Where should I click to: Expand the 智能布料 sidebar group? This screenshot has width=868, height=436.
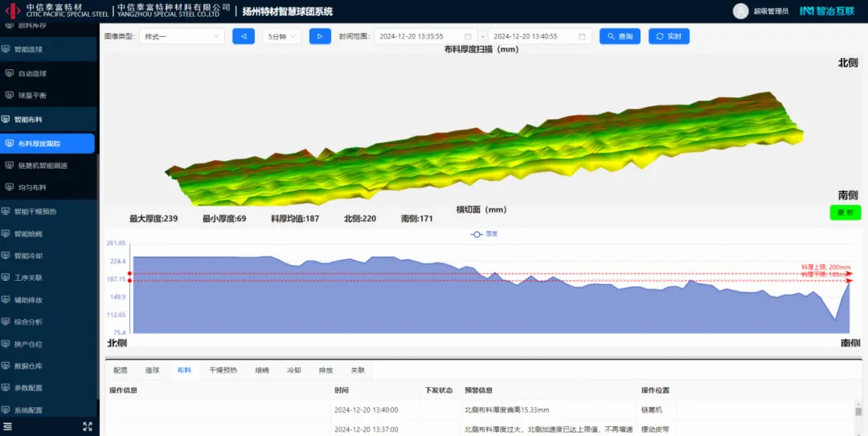pyautogui.click(x=48, y=119)
